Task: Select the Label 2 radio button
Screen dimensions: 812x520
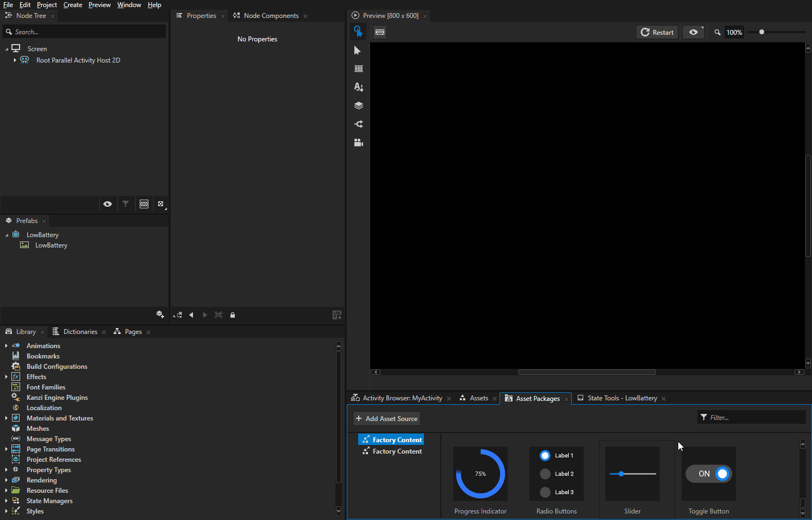Action: tap(545, 474)
